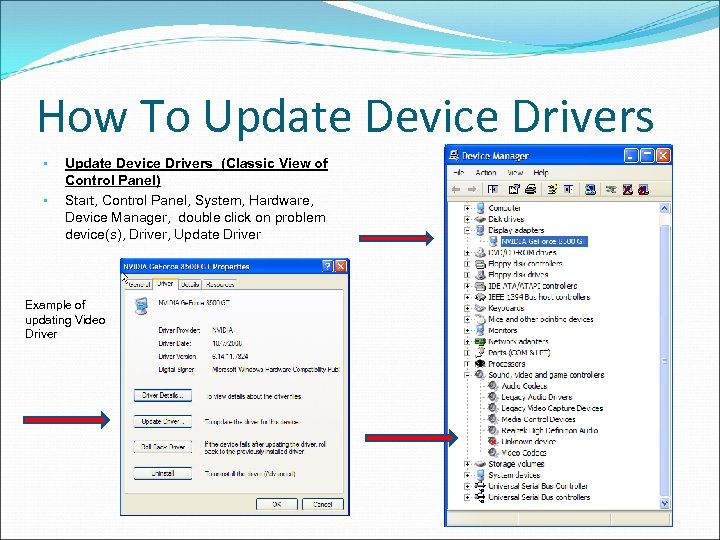Click the Display adapters monitor icon
Image resolution: width=720 pixels, height=540 pixels.
pyautogui.click(x=480, y=230)
